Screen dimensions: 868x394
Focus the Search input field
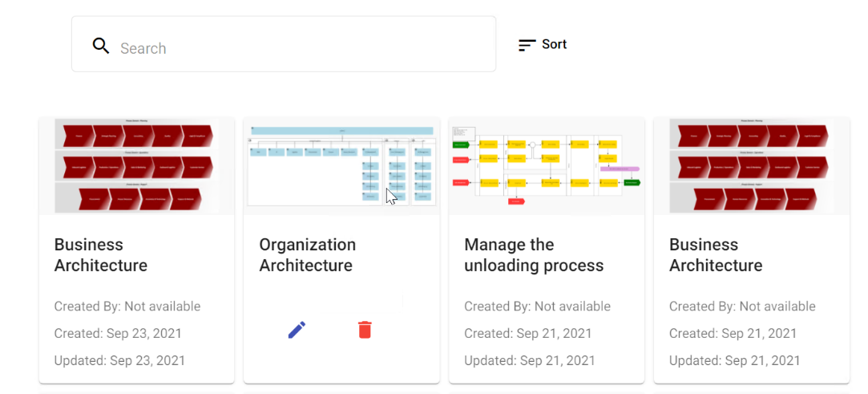coord(297,48)
